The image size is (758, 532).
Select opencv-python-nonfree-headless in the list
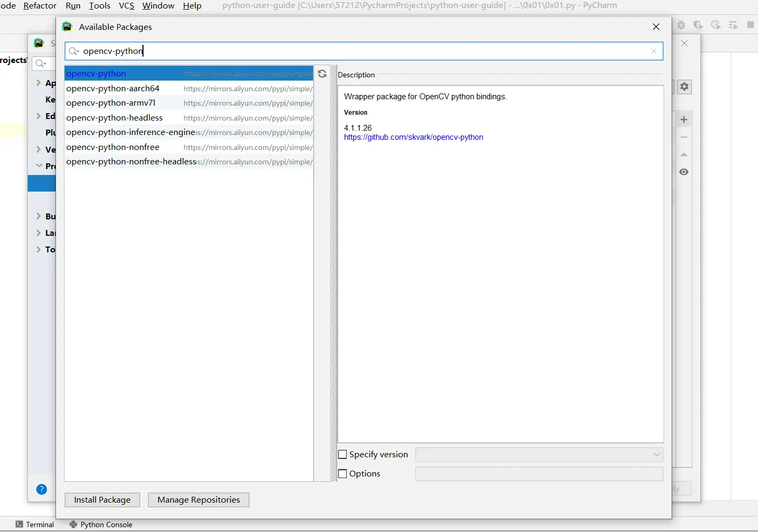tap(189, 162)
